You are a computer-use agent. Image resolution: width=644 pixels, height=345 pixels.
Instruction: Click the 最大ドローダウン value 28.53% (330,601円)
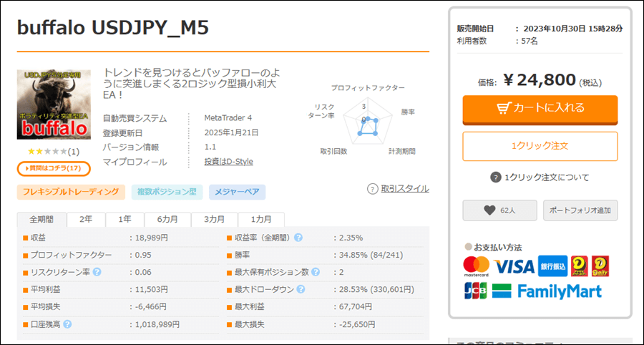tap(376, 290)
